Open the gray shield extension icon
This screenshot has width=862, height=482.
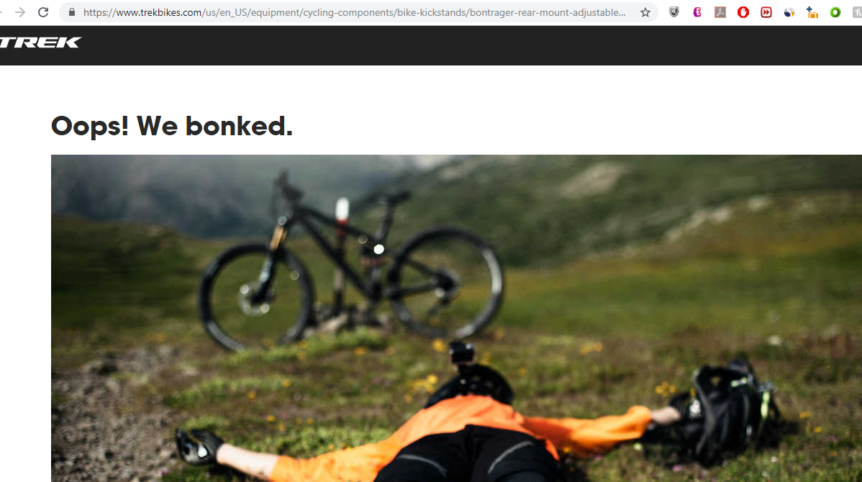674,12
